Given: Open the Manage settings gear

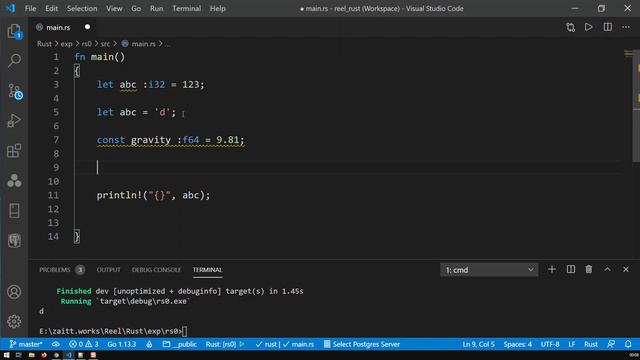Looking at the screenshot, I should 14,322.
